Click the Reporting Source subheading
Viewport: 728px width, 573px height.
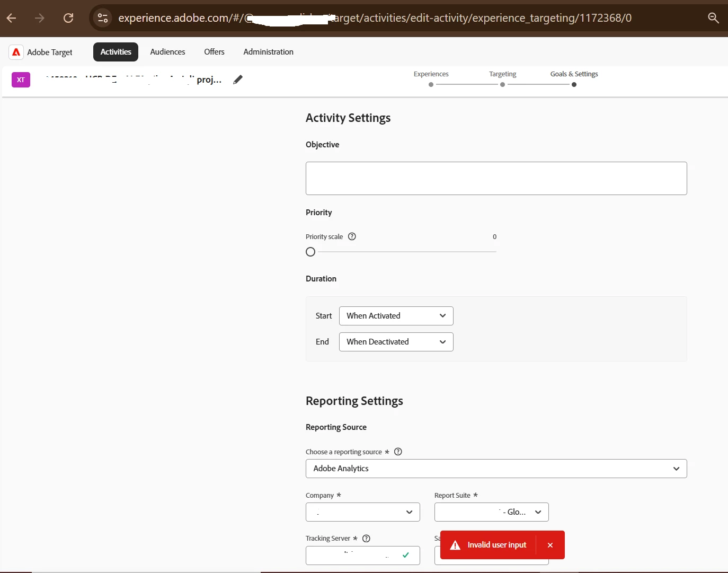[336, 427]
